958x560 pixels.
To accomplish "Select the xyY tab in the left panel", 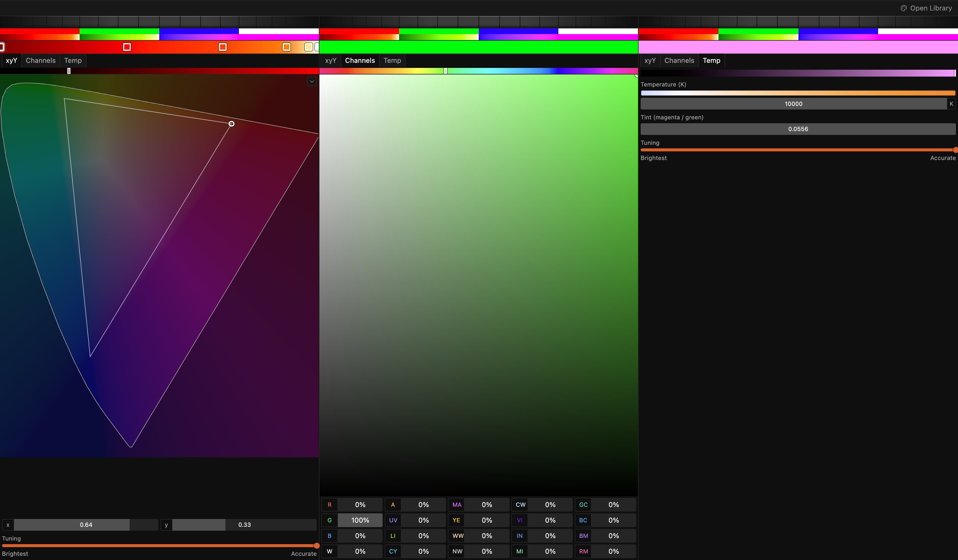I will (11, 60).
